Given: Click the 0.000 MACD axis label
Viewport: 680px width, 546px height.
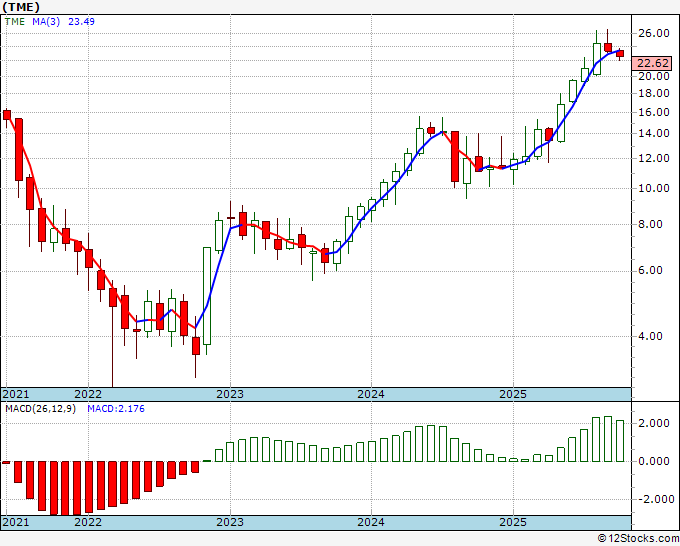Looking at the screenshot, I should point(654,461).
